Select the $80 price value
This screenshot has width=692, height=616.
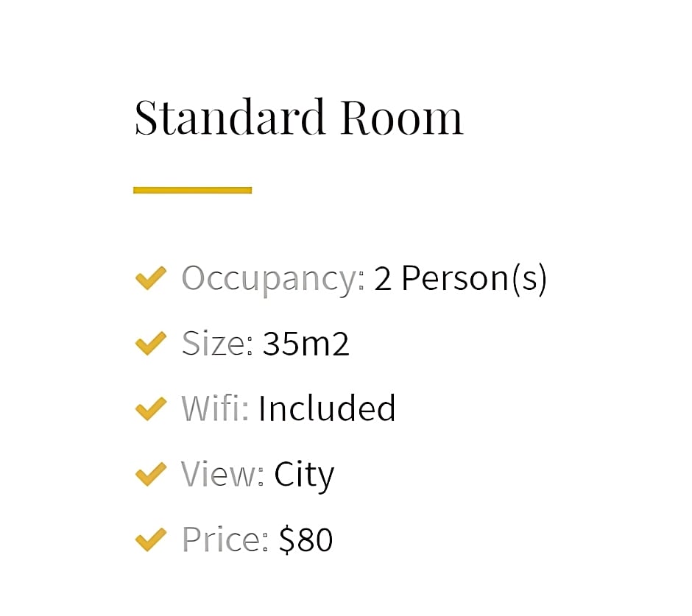point(306,539)
